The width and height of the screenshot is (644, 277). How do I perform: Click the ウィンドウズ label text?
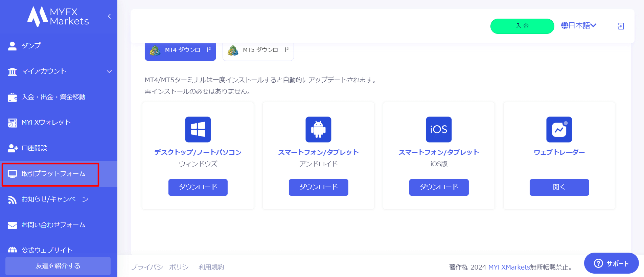coord(198,164)
